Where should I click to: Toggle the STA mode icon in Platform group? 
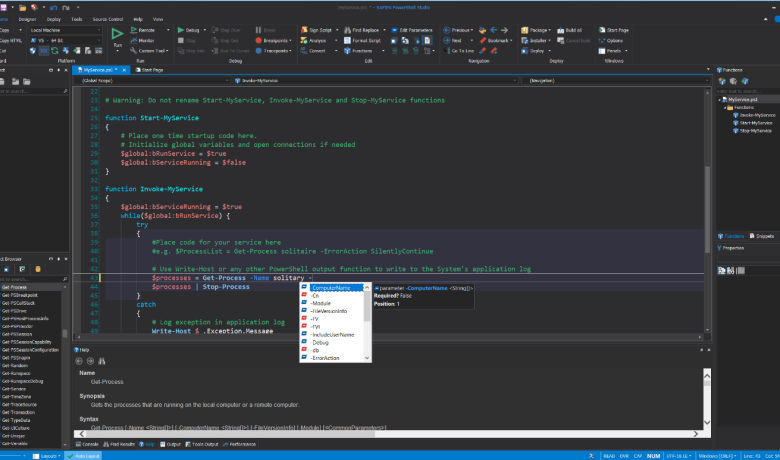tap(44, 51)
